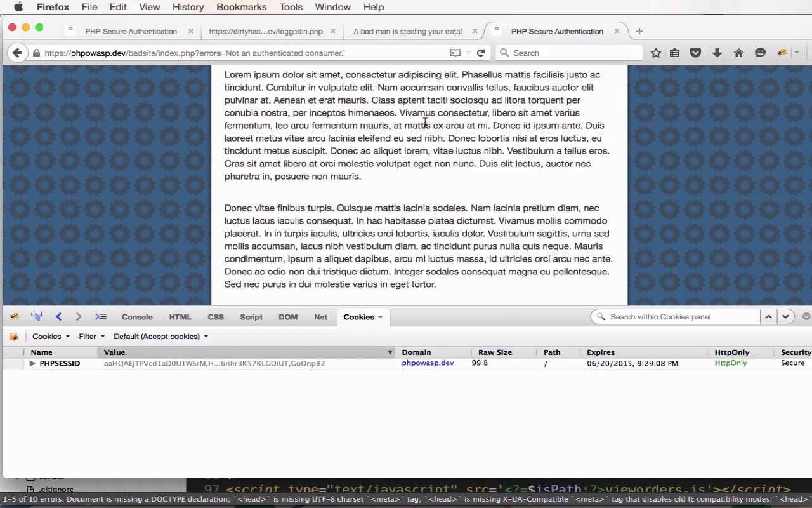Click the 06/20/2015, 9:29:08 PM expiry value

pos(632,363)
